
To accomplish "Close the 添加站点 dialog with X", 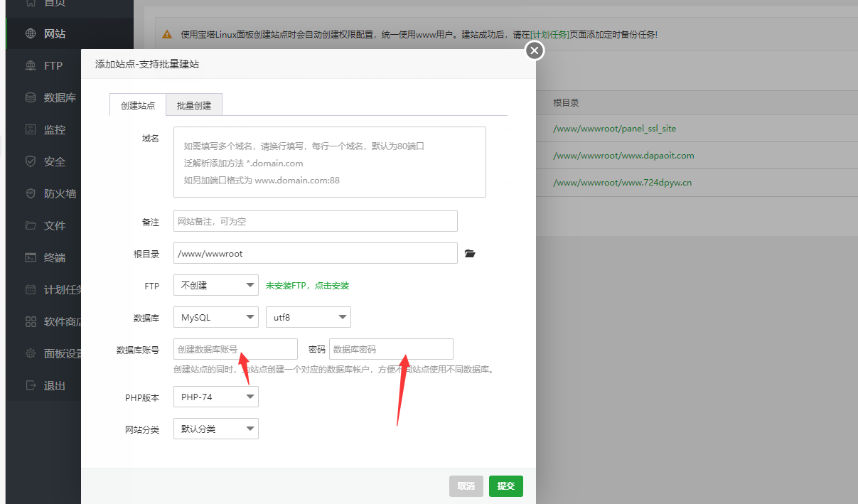I will click(x=535, y=50).
